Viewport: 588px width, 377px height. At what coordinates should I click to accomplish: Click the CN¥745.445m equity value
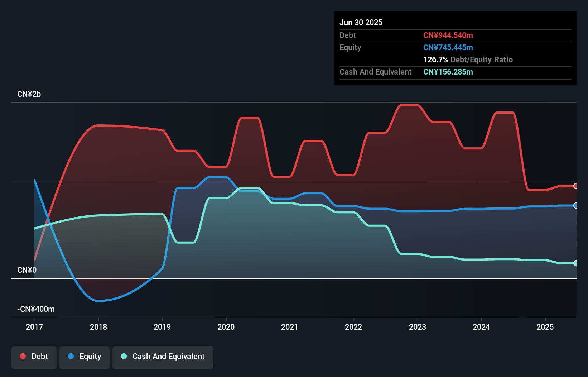pos(448,47)
